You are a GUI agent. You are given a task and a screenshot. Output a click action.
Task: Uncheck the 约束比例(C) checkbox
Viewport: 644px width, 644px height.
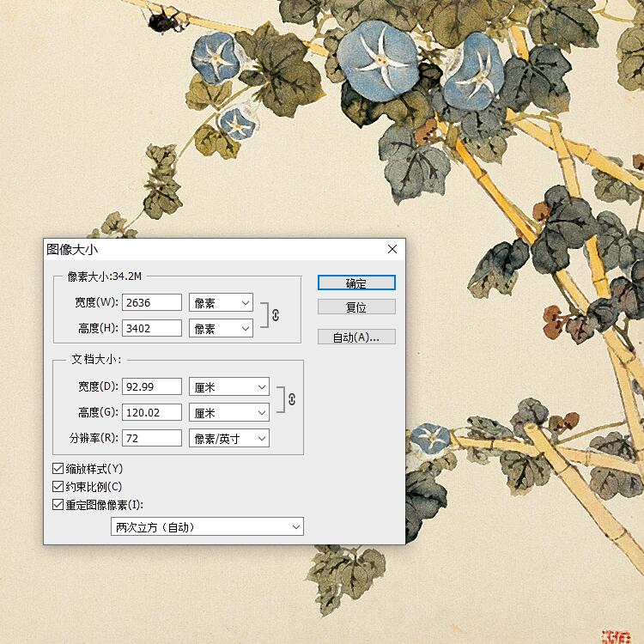click(x=58, y=486)
